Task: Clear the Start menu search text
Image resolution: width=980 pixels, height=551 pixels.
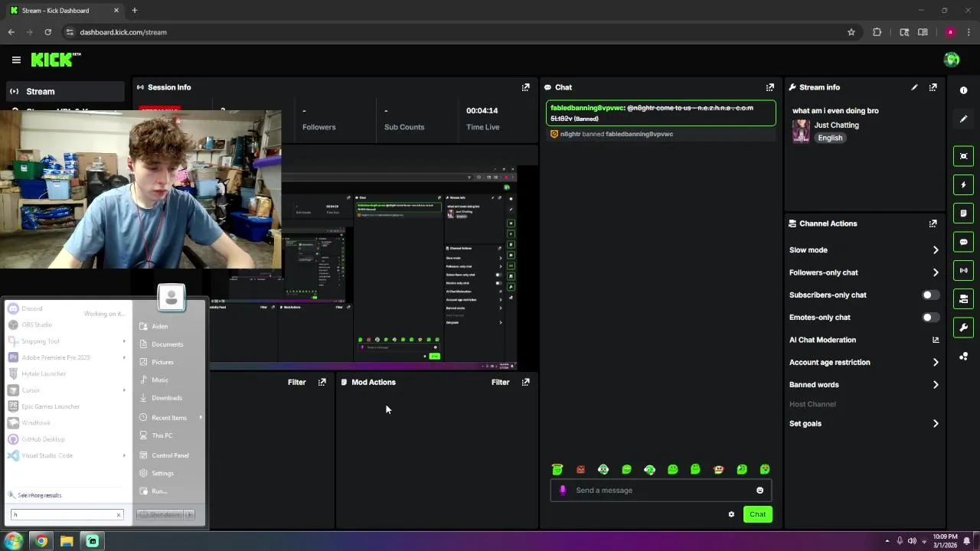Action: [119, 514]
